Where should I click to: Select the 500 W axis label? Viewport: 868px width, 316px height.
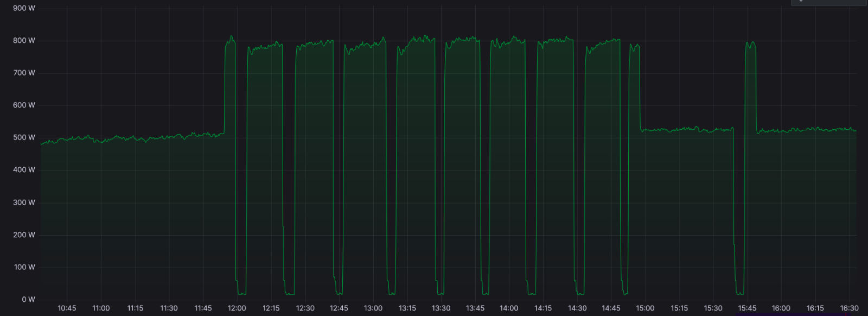pyautogui.click(x=24, y=137)
